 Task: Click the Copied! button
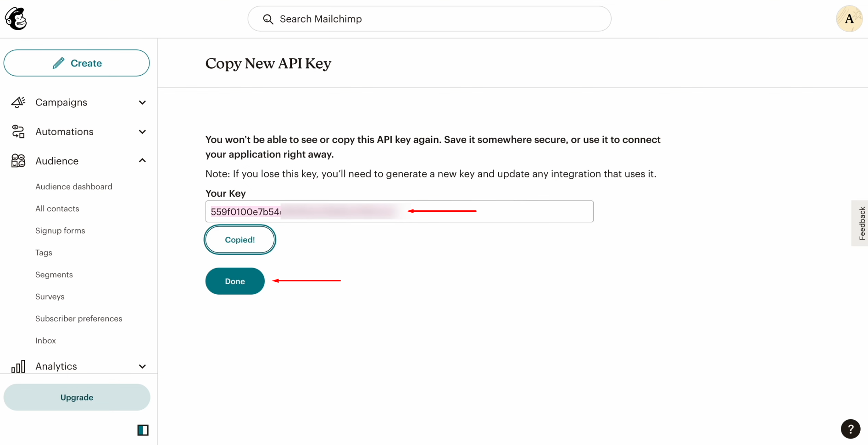(x=240, y=240)
